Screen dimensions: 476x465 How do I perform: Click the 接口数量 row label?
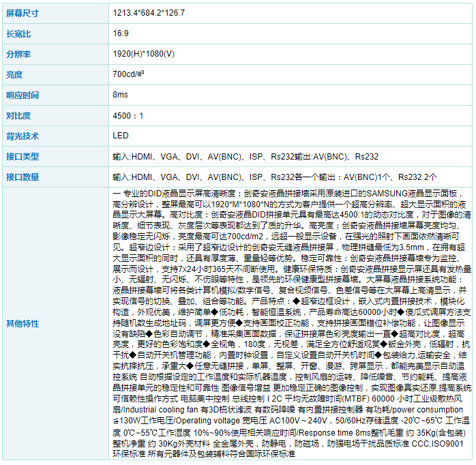[23, 177]
